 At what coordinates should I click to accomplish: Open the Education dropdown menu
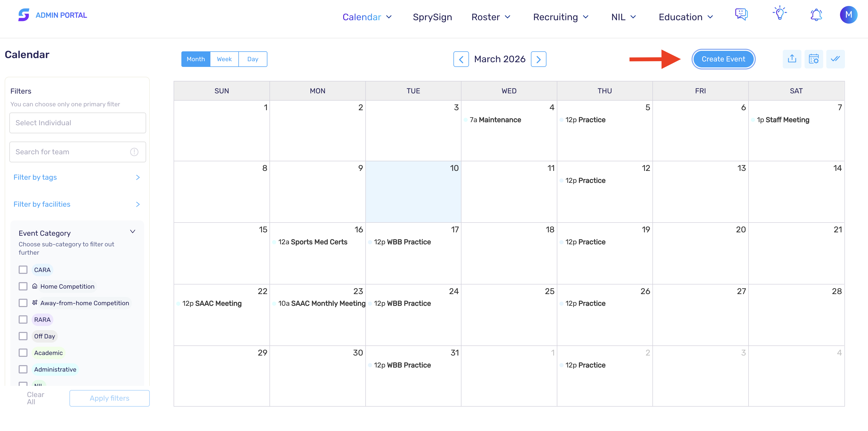(x=686, y=17)
